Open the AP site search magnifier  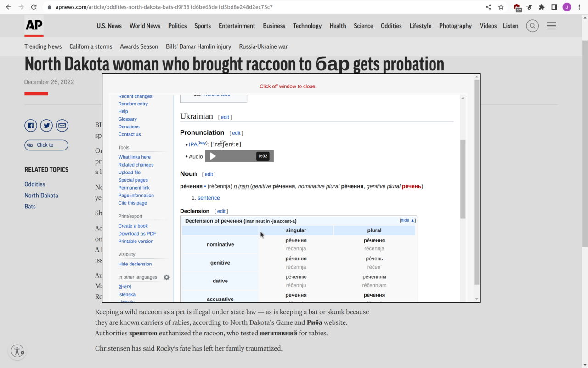[x=532, y=26]
